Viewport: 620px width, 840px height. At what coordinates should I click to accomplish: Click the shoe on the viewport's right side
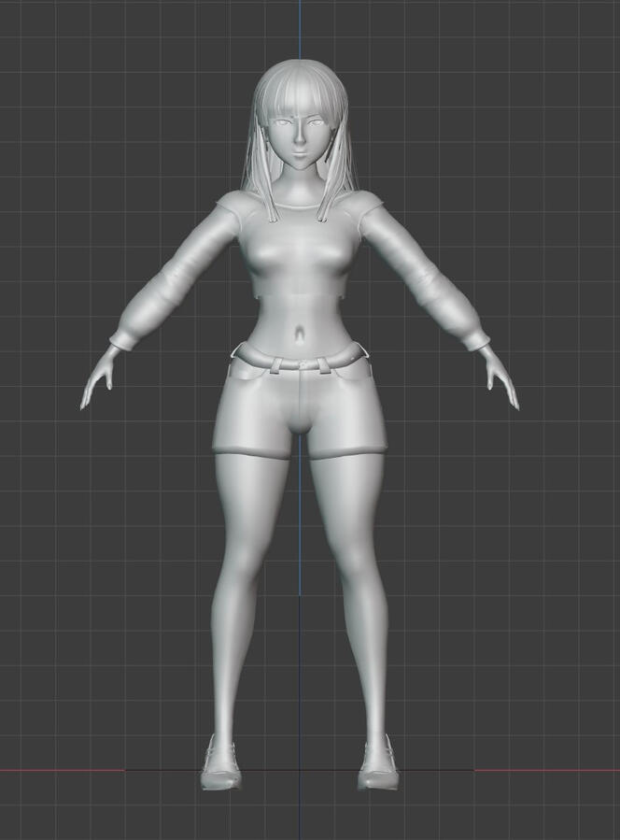click(x=378, y=766)
